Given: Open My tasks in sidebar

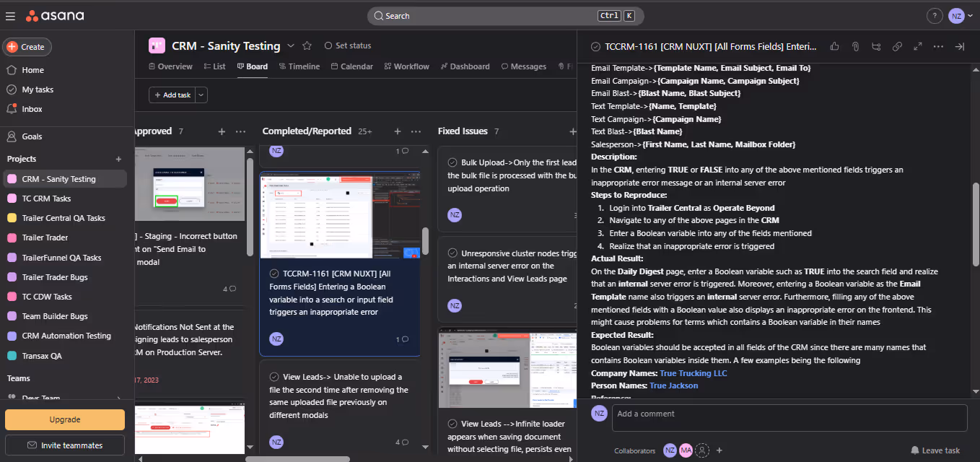Looking at the screenshot, I should tap(38, 90).
